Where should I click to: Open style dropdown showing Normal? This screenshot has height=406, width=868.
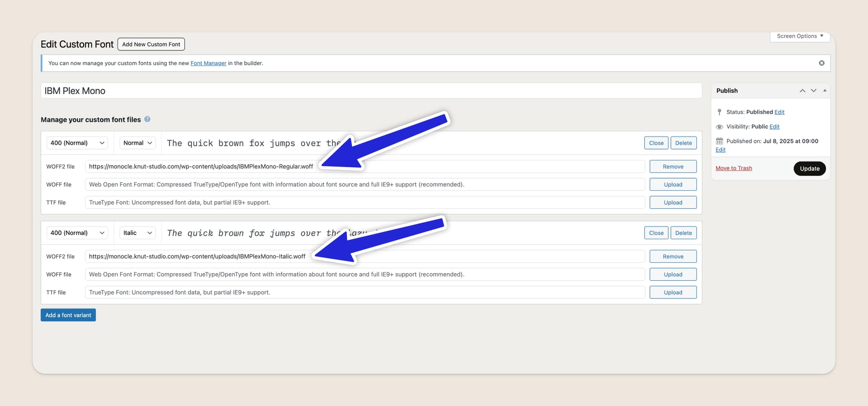point(137,143)
